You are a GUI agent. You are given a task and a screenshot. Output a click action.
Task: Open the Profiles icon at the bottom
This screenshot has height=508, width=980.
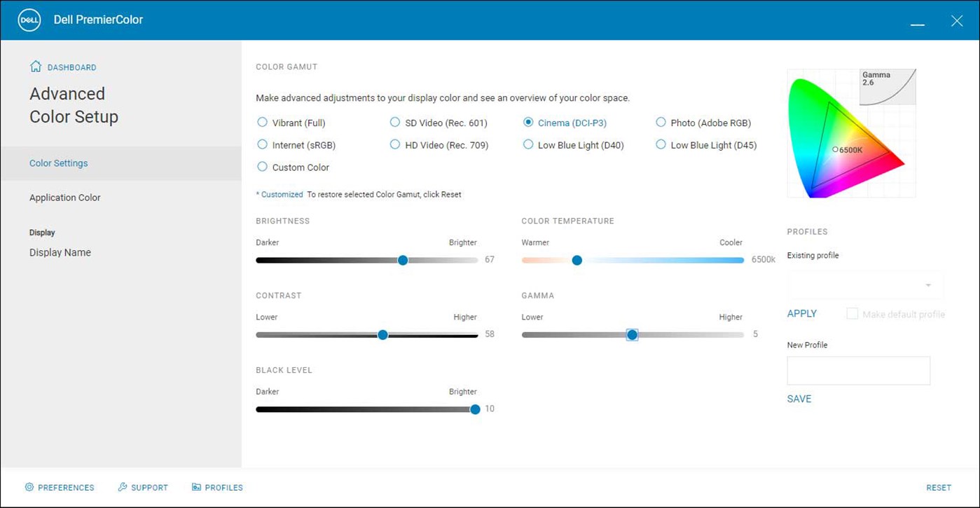click(195, 486)
